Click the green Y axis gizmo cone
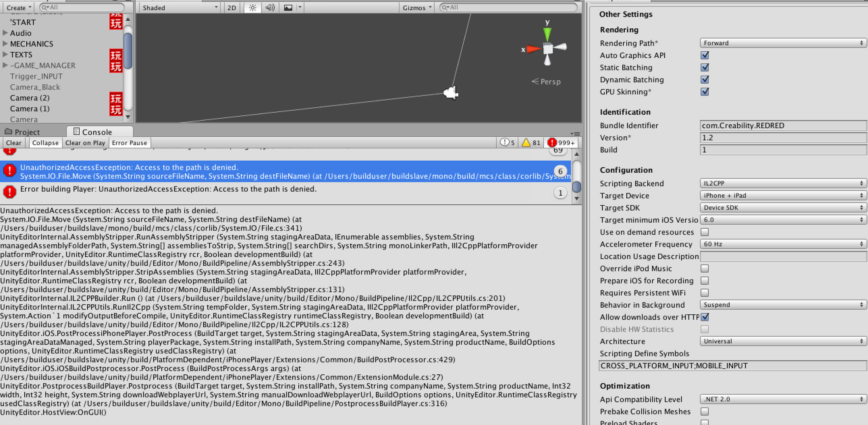 [547, 35]
